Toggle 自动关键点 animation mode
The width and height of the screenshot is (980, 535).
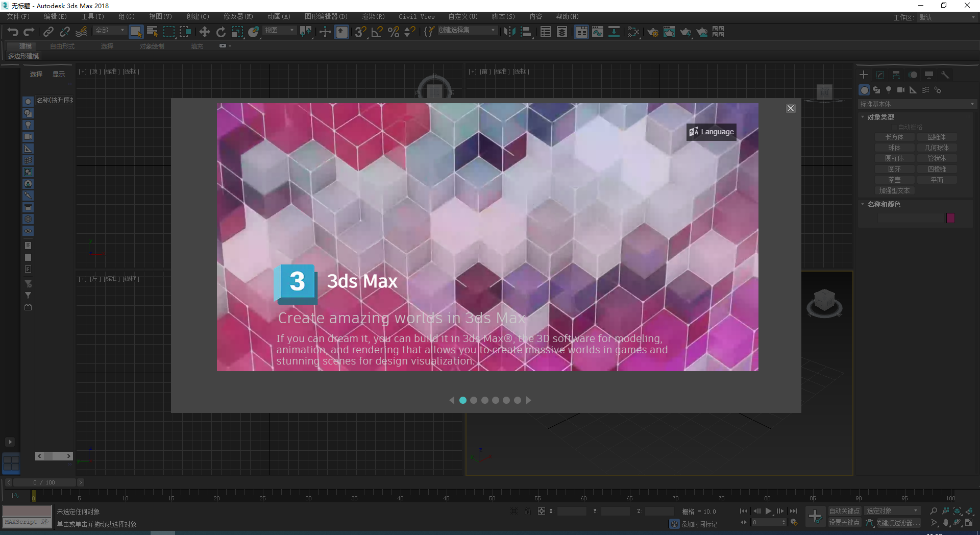pyautogui.click(x=844, y=510)
